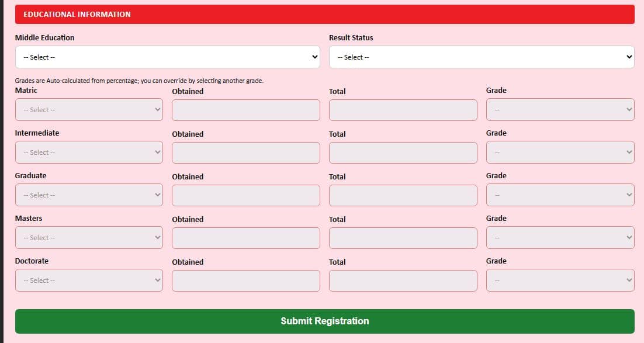Click the Intermediate Obtained marks field
This screenshot has width=644, height=343.
(x=246, y=153)
